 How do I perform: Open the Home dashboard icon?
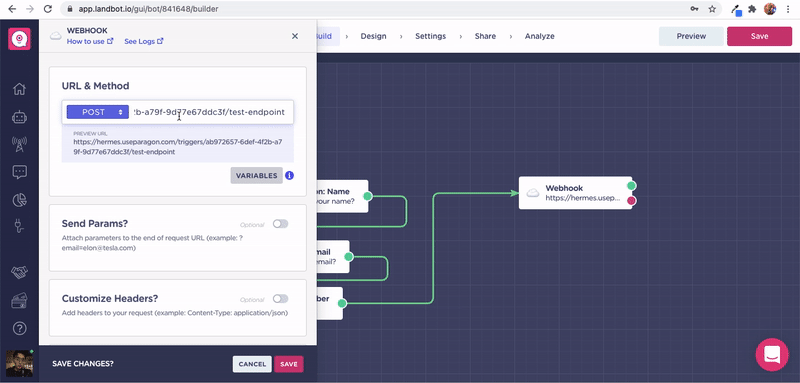click(19, 89)
